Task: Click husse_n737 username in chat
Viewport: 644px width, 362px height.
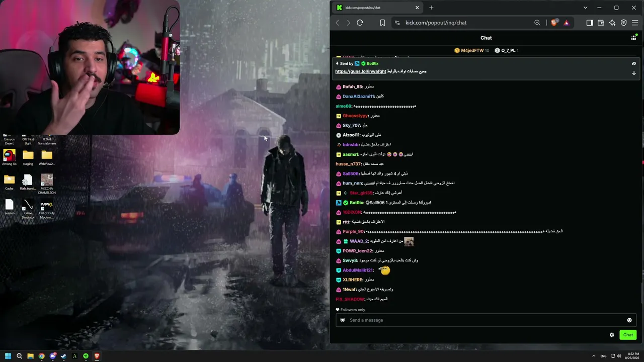Action: tap(348, 164)
